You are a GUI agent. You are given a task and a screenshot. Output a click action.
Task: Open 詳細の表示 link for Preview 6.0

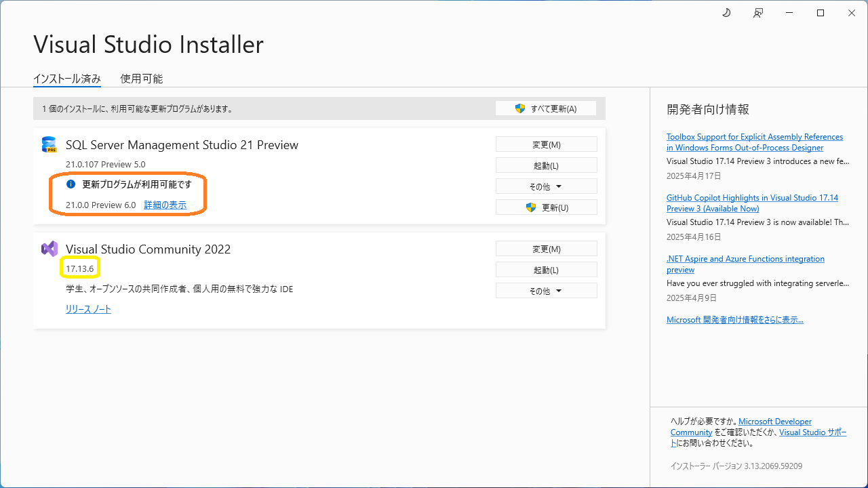165,205
